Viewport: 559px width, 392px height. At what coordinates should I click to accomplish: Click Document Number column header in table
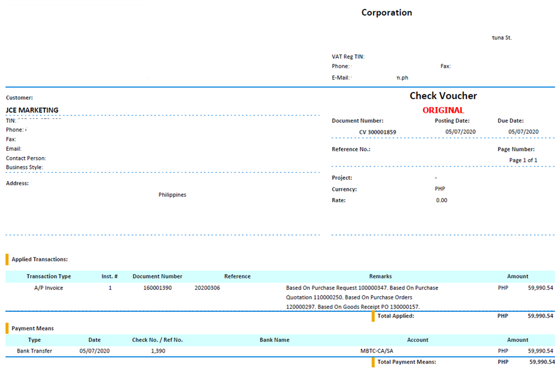[157, 277]
